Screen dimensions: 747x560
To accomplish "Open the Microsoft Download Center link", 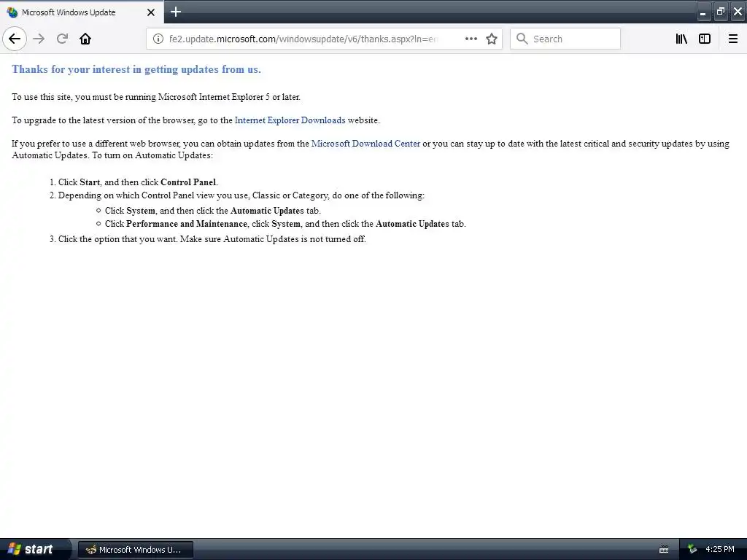I will (365, 144).
